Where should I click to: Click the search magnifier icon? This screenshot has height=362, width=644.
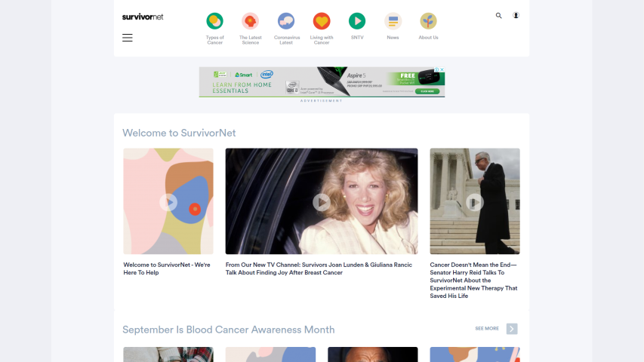[x=498, y=15]
